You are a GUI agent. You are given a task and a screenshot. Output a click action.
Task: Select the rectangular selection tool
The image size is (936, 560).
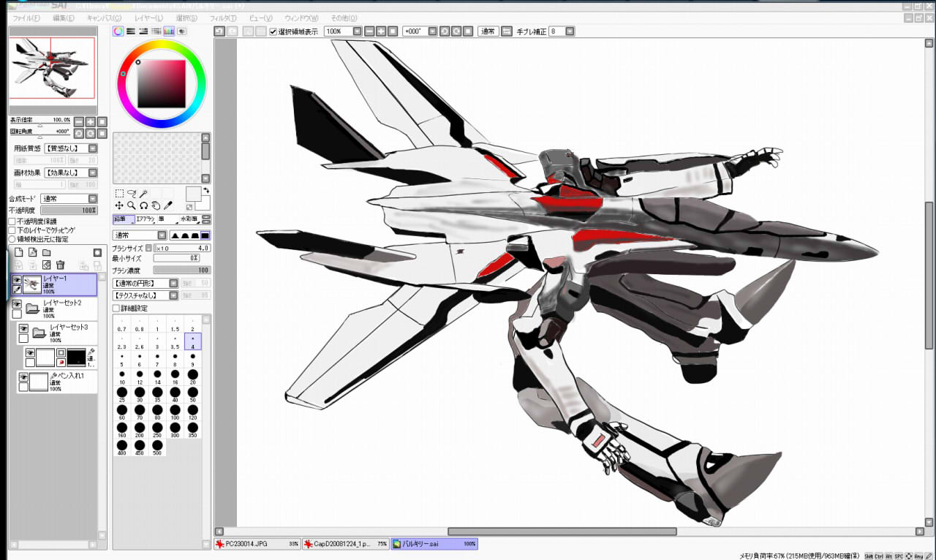[x=119, y=194]
